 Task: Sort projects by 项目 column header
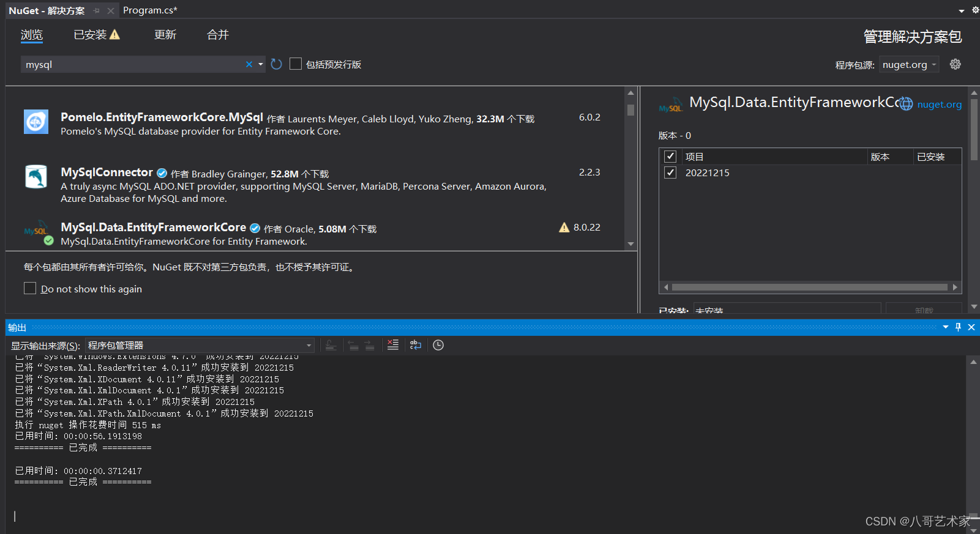[775, 157]
